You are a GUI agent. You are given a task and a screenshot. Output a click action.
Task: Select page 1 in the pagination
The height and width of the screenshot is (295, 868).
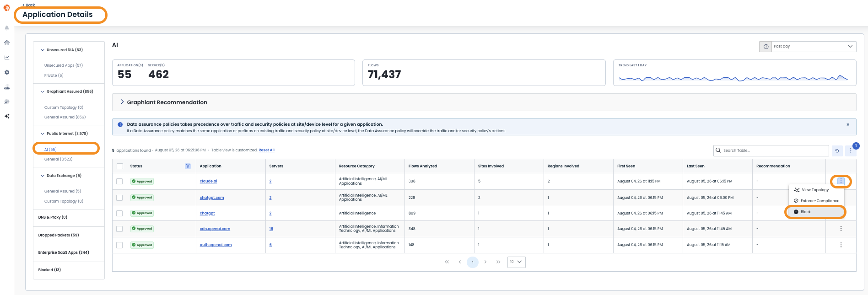click(x=473, y=262)
